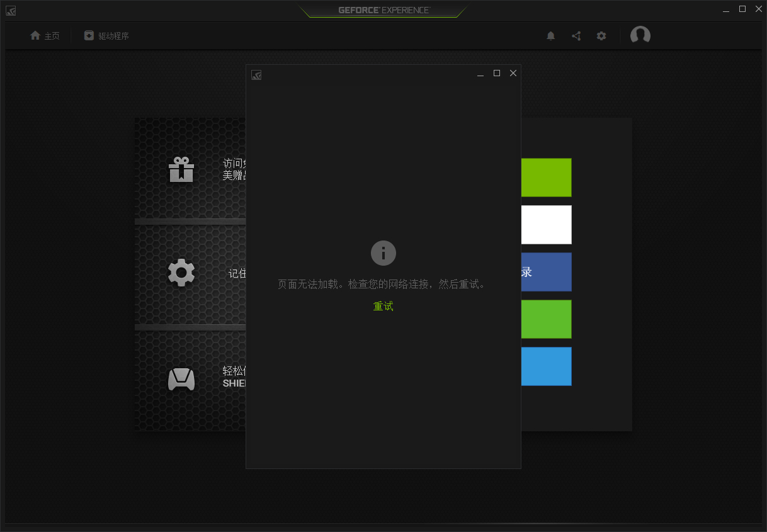Minimize the GeForce Experience main window
This screenshot has height=532, width=767.
(726, 10)
